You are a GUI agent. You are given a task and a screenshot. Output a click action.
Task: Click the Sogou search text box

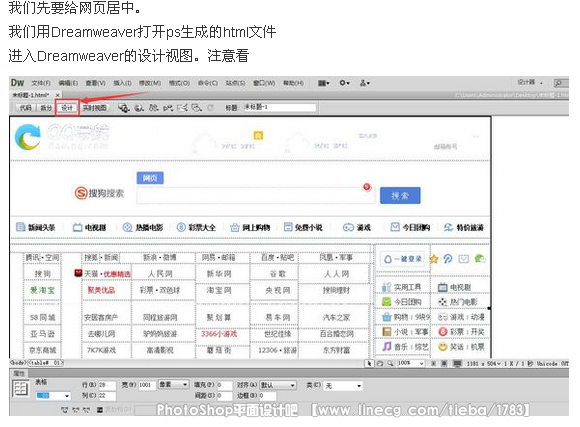point(255,195)
